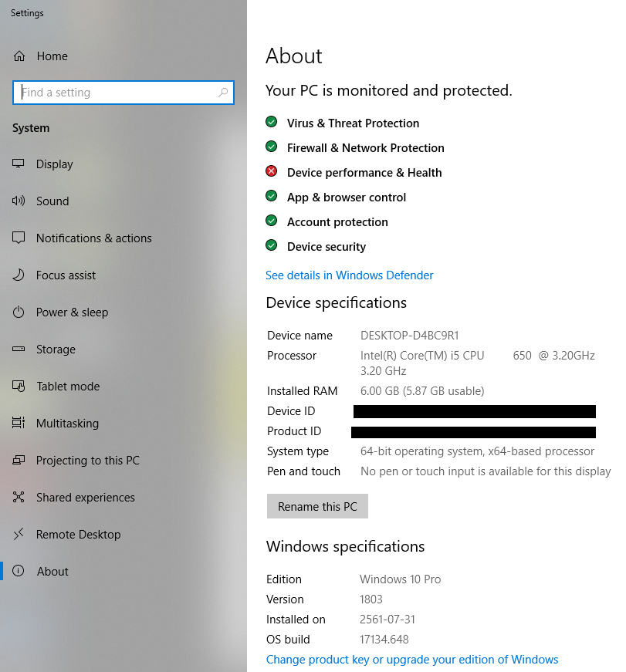
Task: Click the Remote Desktop icon
Action: coord(19,535)
